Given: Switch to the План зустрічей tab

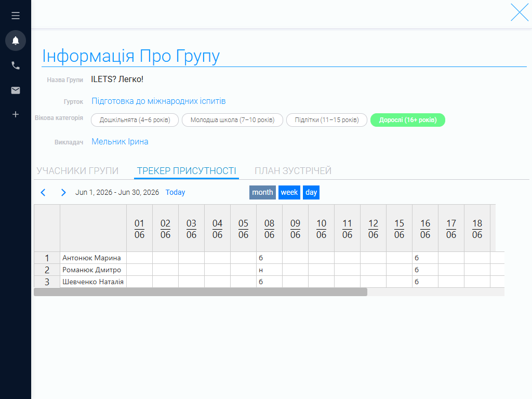Looking at the screenshot, I should pos(293,170).
